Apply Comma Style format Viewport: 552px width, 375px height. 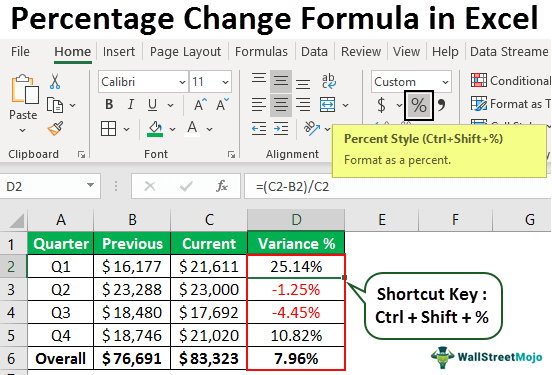click(x=441, y=105)
